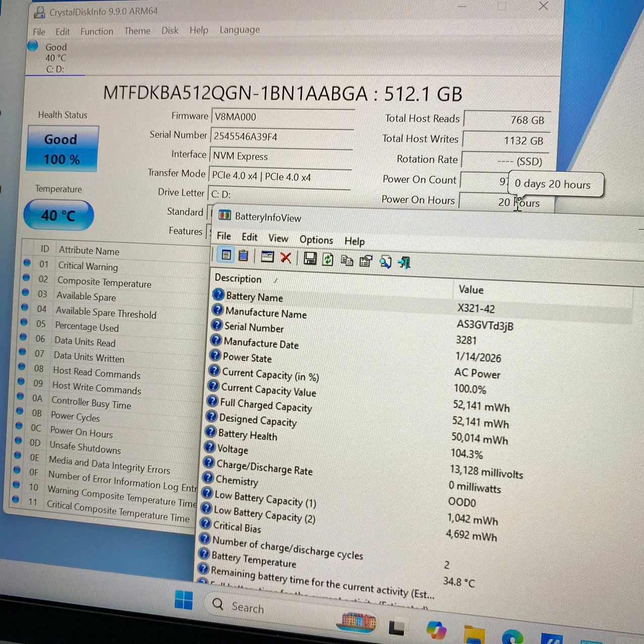Click the Task View taskbar icon
This screenshot has width=644, height=644.
(396, 628)
